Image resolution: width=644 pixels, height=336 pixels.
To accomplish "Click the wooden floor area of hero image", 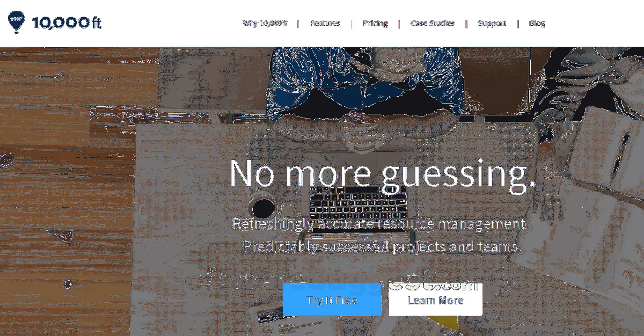I will [x=64, y=188].
